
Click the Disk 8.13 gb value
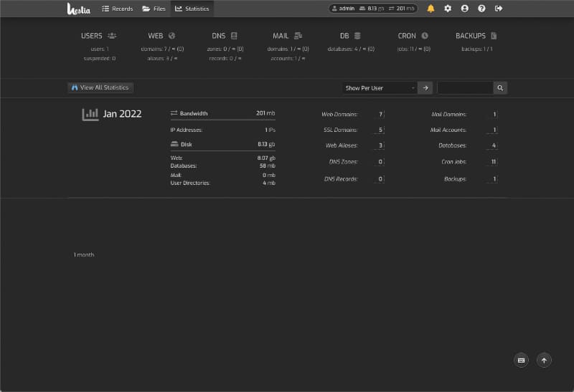click(266, 145)
